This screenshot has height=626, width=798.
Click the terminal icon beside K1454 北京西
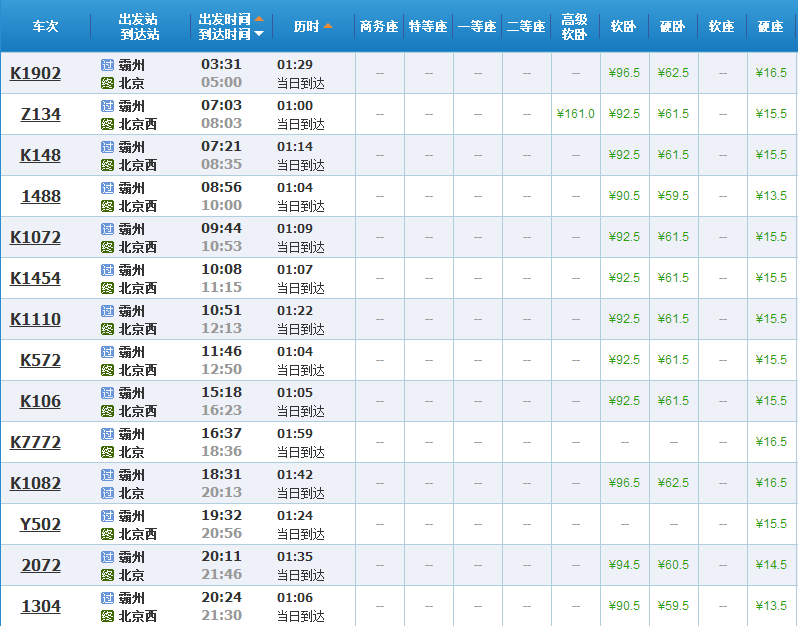click(107, 288)
